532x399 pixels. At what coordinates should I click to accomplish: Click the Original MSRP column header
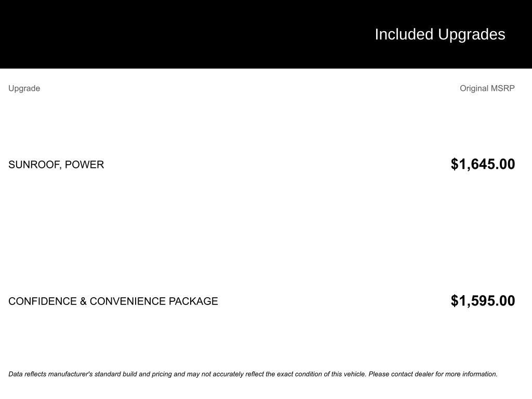point(487,88)
